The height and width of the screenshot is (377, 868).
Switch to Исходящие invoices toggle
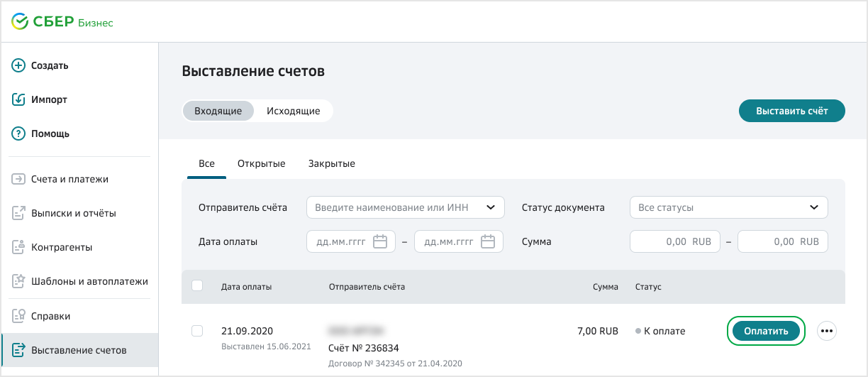tap(293, 111)
